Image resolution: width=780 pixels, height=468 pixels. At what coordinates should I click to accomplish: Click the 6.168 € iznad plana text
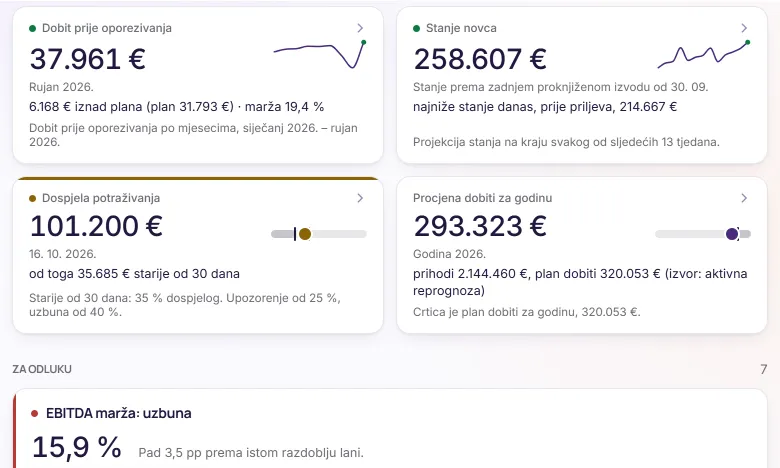[x=177, y=106]
